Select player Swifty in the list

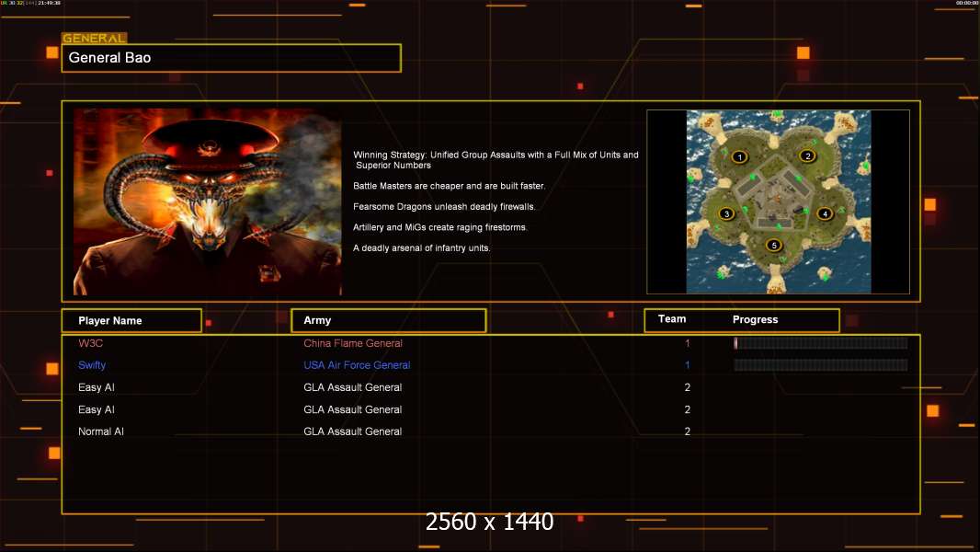tap(92, 365)
